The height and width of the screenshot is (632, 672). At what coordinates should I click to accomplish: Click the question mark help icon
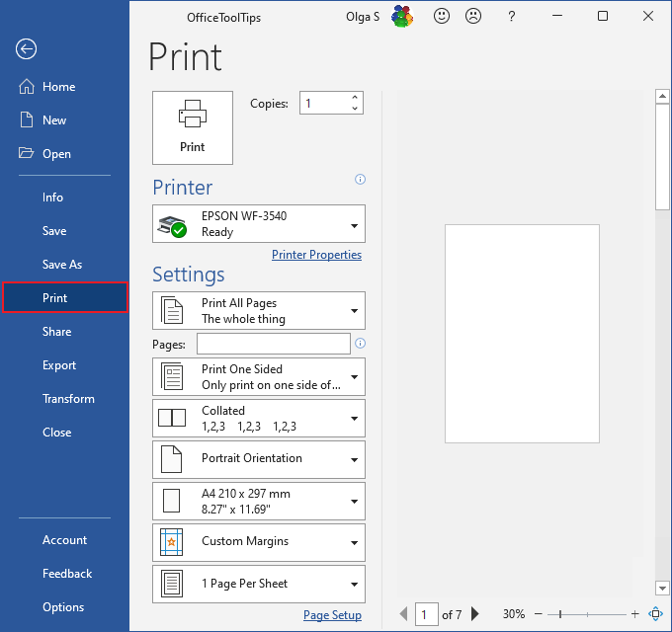point(511,16)
